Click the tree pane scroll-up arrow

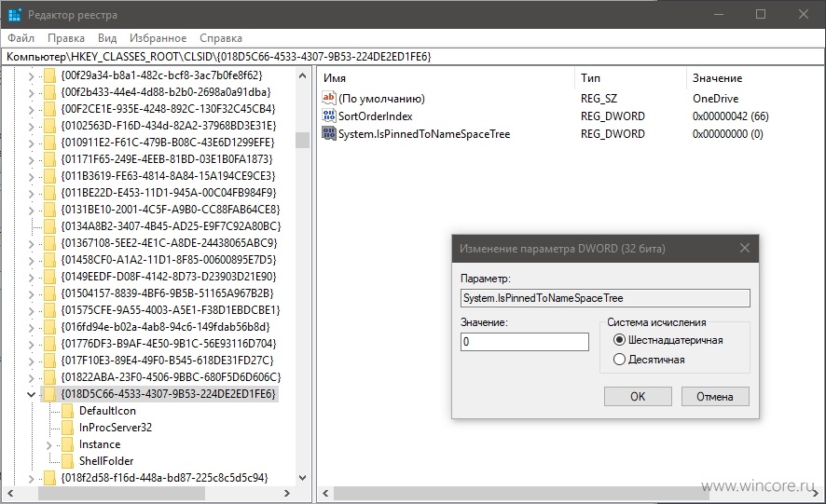302,75
